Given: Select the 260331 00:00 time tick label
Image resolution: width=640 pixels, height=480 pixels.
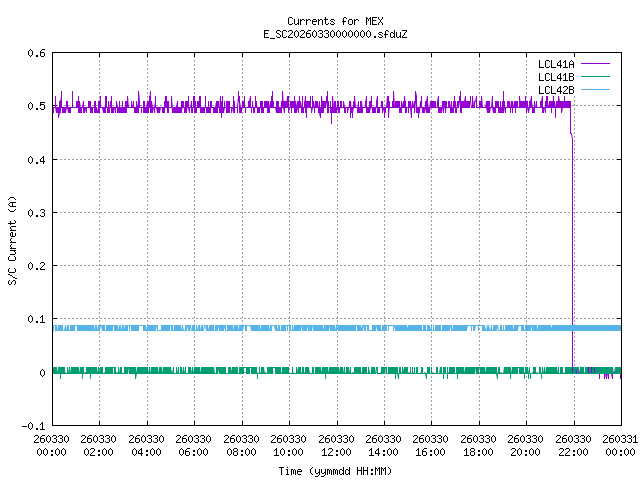Looking at the screenshot, I should [x=620, y=445].
